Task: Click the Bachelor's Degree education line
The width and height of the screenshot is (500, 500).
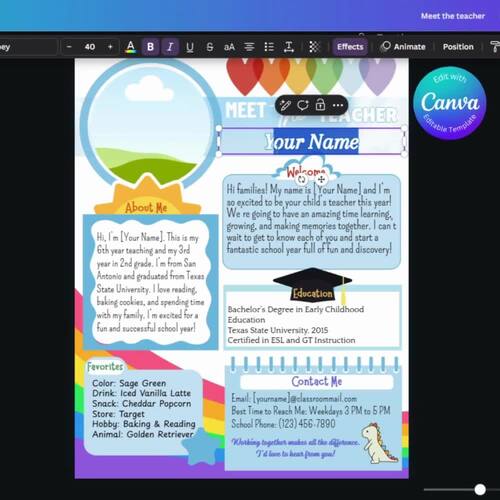Action: [x=296, y=314]
